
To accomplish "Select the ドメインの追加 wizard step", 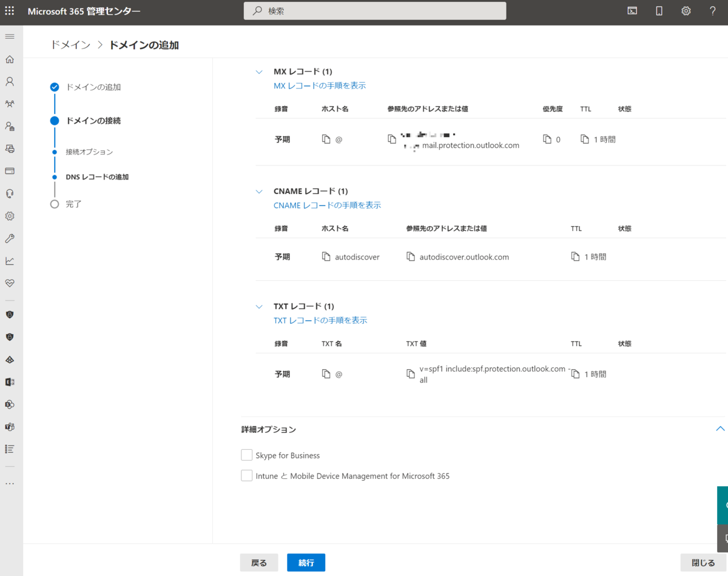I will pyautogui.click(x=93, y=87).
